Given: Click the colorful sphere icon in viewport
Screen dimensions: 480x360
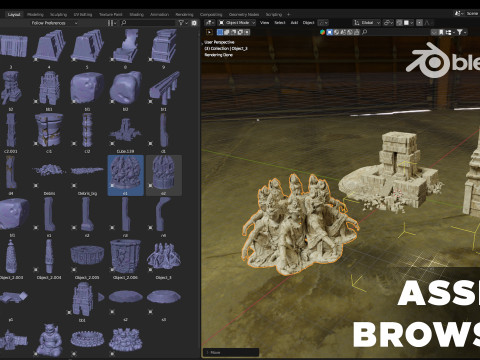Looking at the screenshot, I should tap(322, 32).
